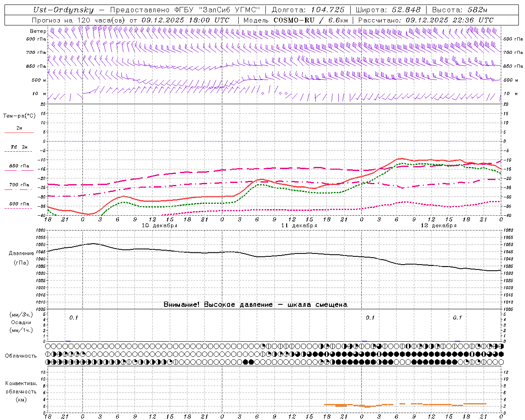Click the "Тем-ра(°C)" temperature panel label
The width and height of the screenshot is (525, 420).
[19, 116]
